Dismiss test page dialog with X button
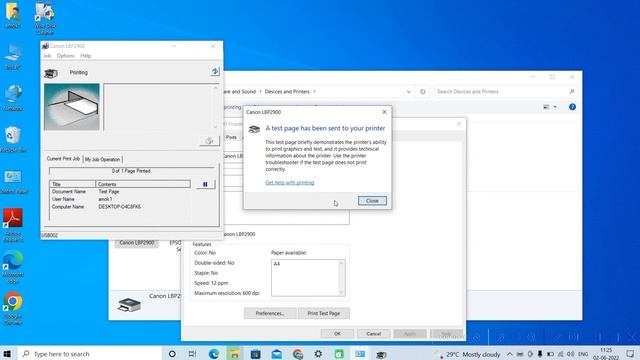 (384, 112)
